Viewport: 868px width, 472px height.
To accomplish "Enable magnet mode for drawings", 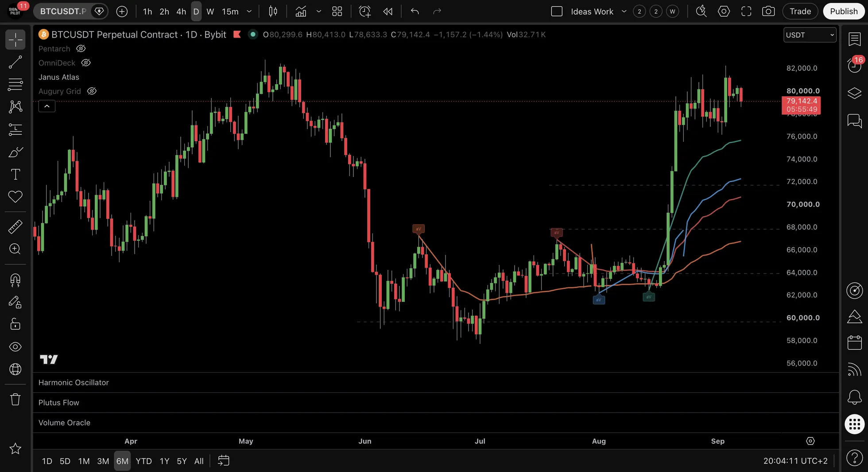I will 15,280.
